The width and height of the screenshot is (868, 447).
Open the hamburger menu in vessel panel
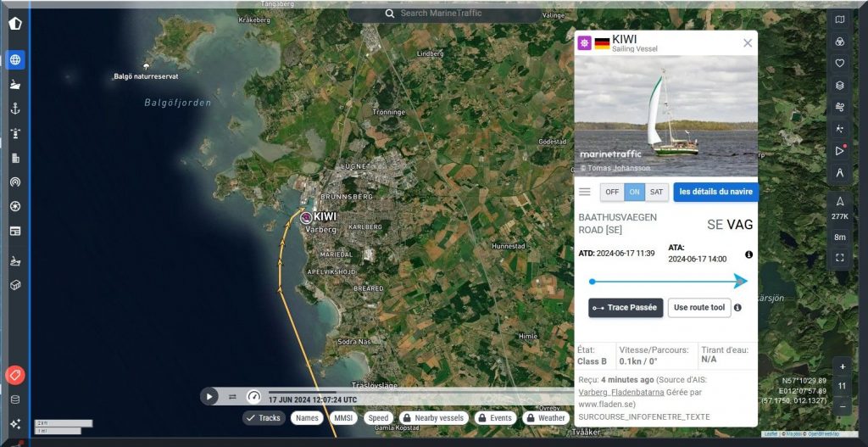click(585, 192)
